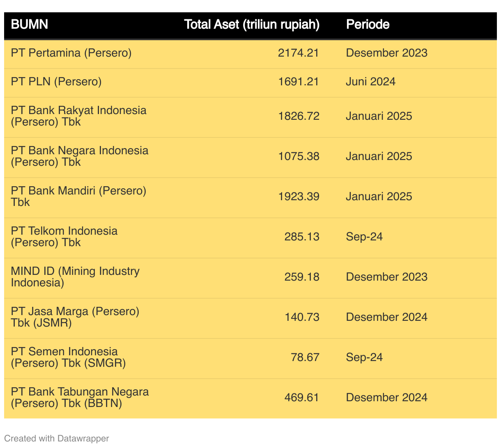The height and width of the screenshot is (448, 501).
Task: Click asset value 1923.39
Action: (x=299, y=197)
